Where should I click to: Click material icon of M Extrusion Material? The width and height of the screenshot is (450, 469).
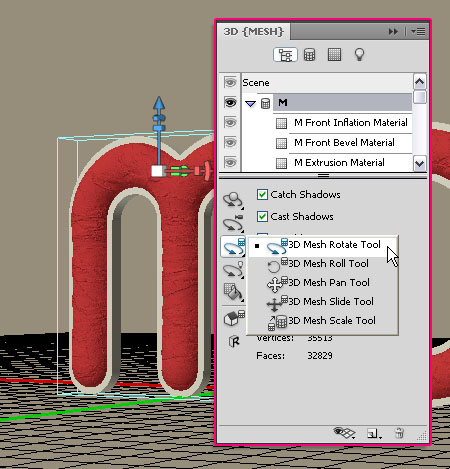(x=281, y=164)
